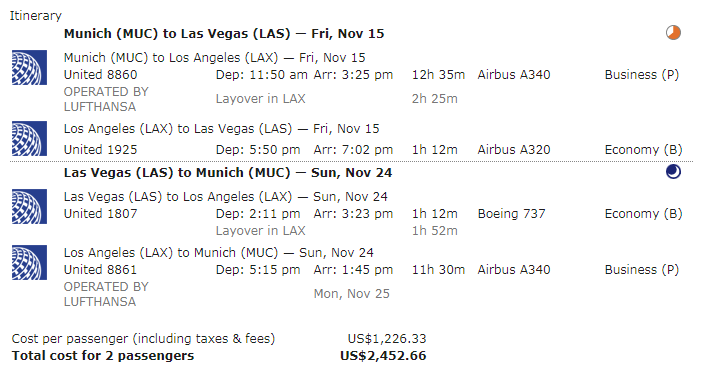
Task: Click the first Airbus A340 aircraft label
Action: pyautogui.click(x=514, y=75)
